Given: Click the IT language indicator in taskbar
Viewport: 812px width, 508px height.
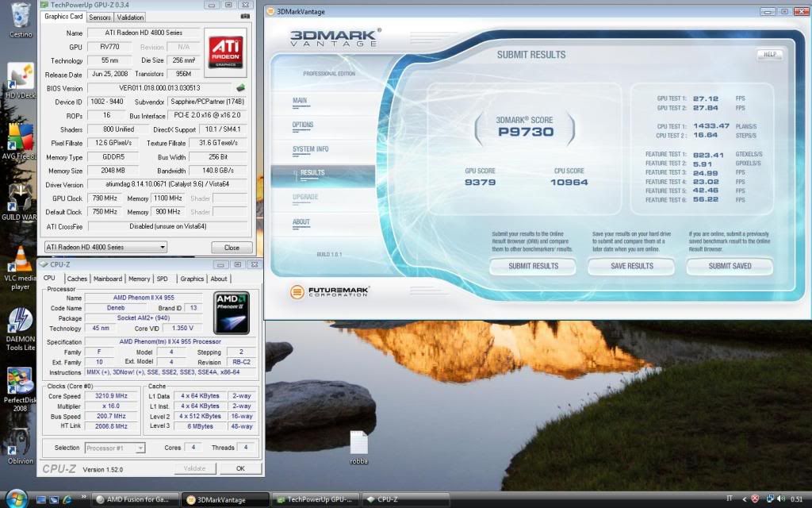Looking at the screenshot, I should coord(730,498).
